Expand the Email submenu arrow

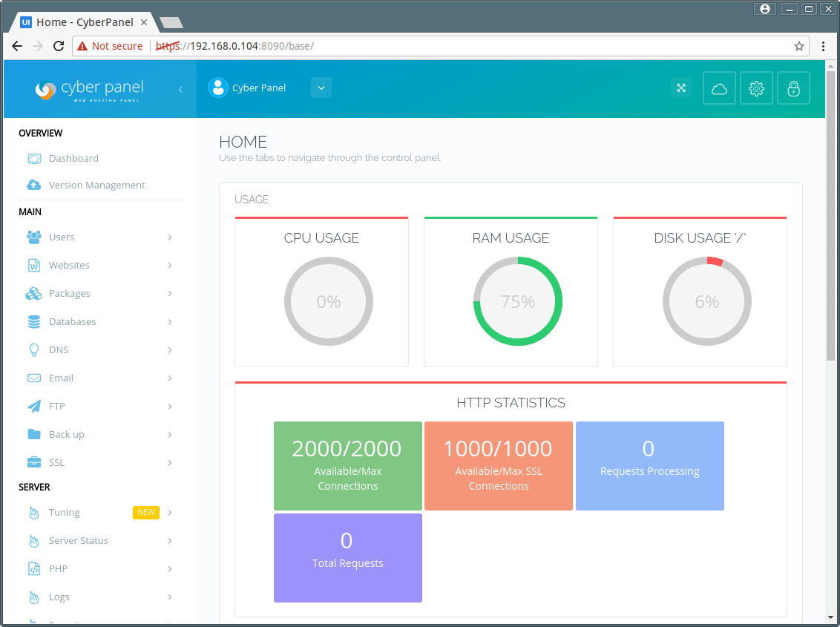tap(169, 378)
